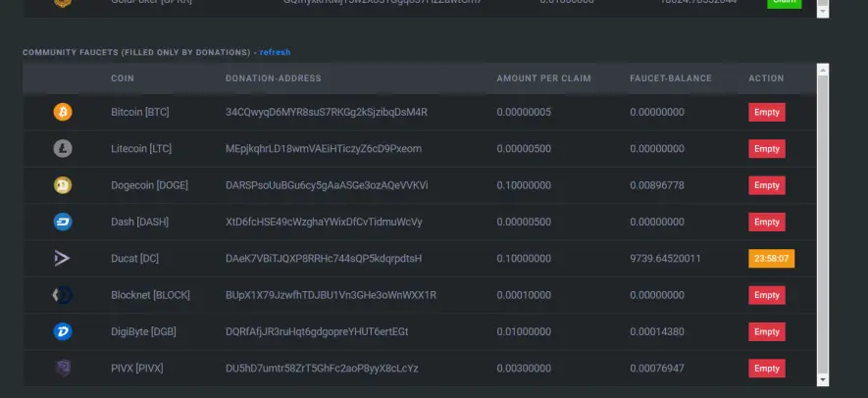Click DigiByte amount per claim 0.01000000
The height and width of the screenshot is (398, 868).
pos(524,331)
